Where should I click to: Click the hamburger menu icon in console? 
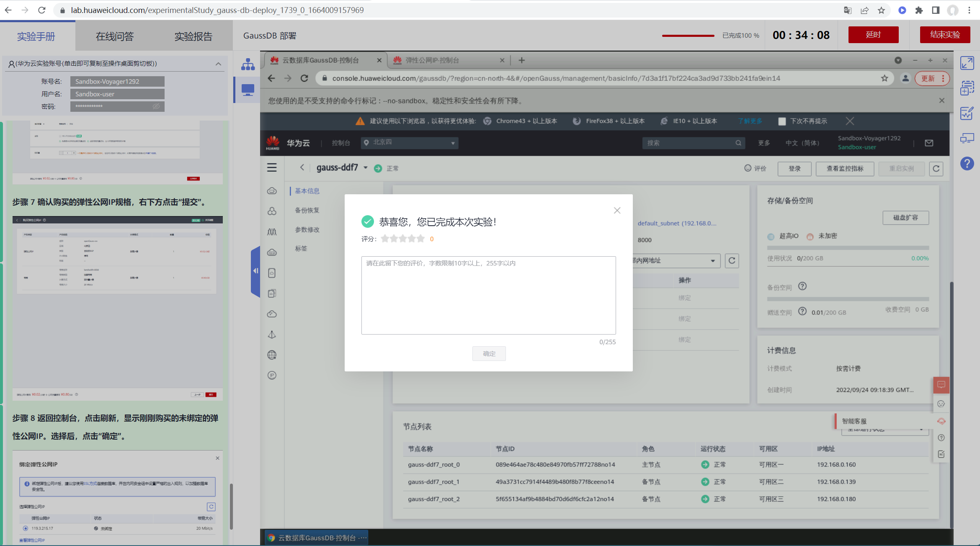(x=272, y=167)
